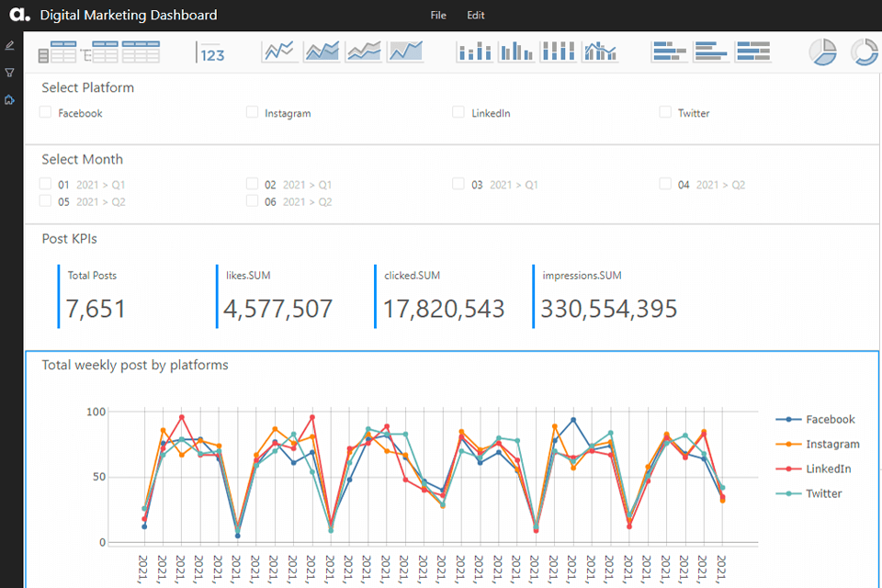Toggle Instagram series in chart legend
Viewport: 882px width, 588px height.
pyautogui.click(x=818, y=444)
